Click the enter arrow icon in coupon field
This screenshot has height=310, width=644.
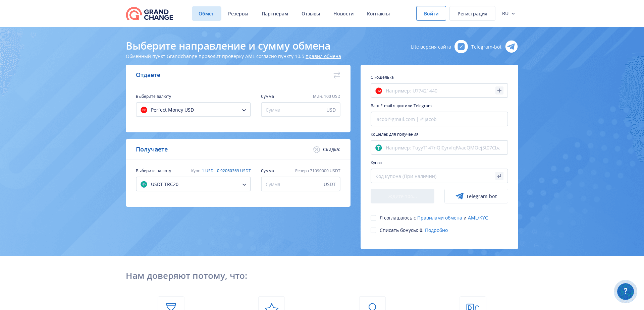pos(499,176)
